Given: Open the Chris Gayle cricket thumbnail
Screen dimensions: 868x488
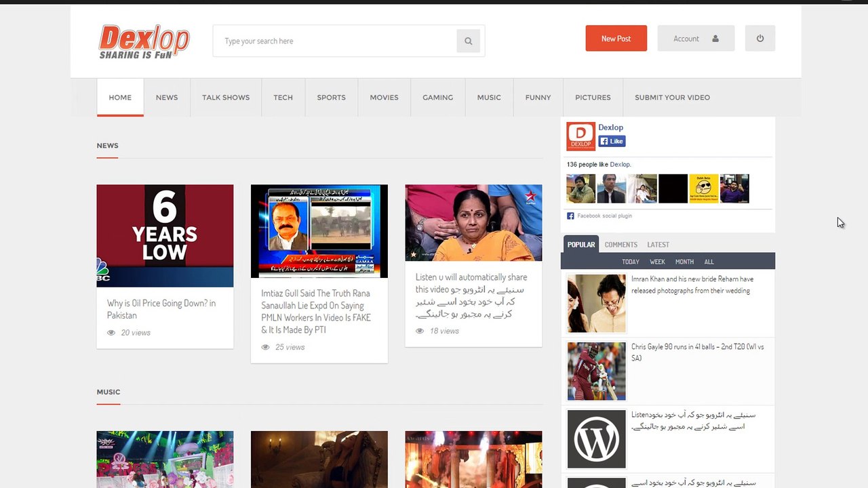Looking at the screenshot, I should [x=597, y=371].
